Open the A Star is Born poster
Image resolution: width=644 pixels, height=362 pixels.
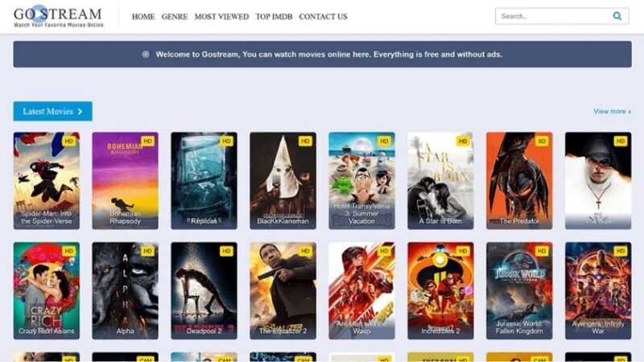tap(440, 180)
